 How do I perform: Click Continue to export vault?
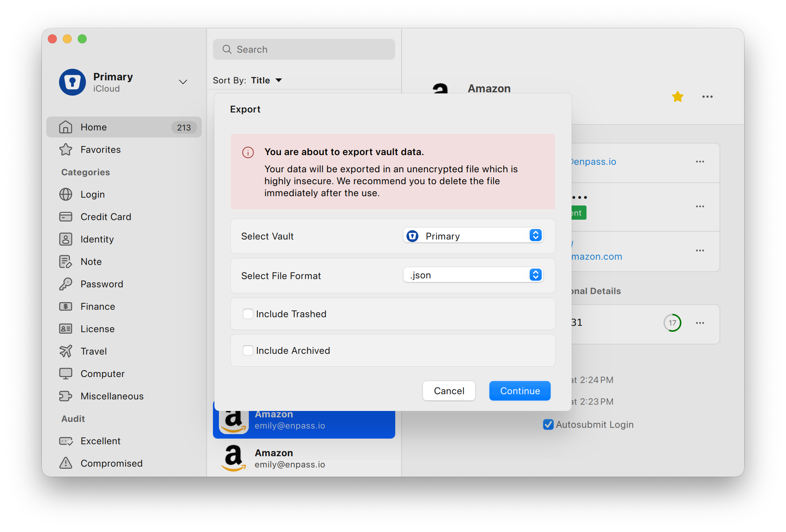(x=520, y=391)
